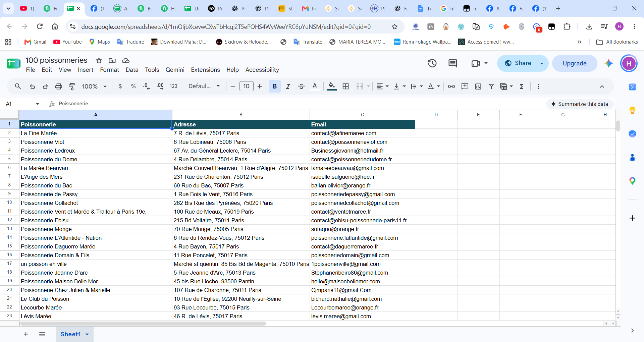644x342 pixels.
Task: Add a new sheet with plus button
Action: pyautogui.click(x=26, y=334)
